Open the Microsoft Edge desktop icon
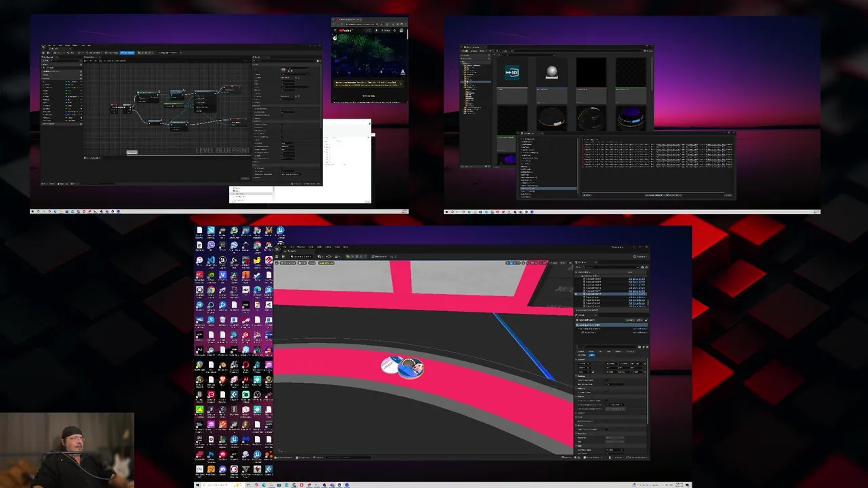This screenshot has height=488, width=868. 257,289
